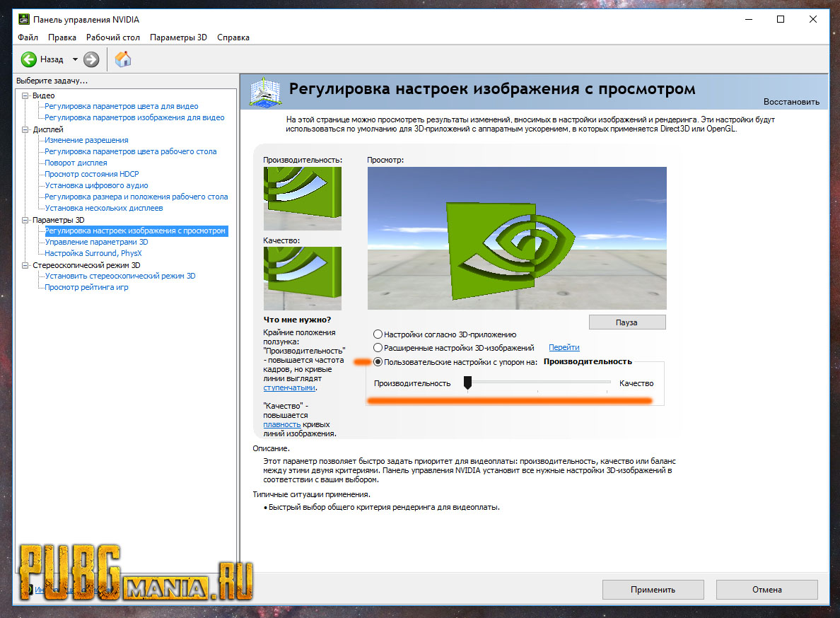Click the Производительность preview thumbnail

(x=302, y=198)
